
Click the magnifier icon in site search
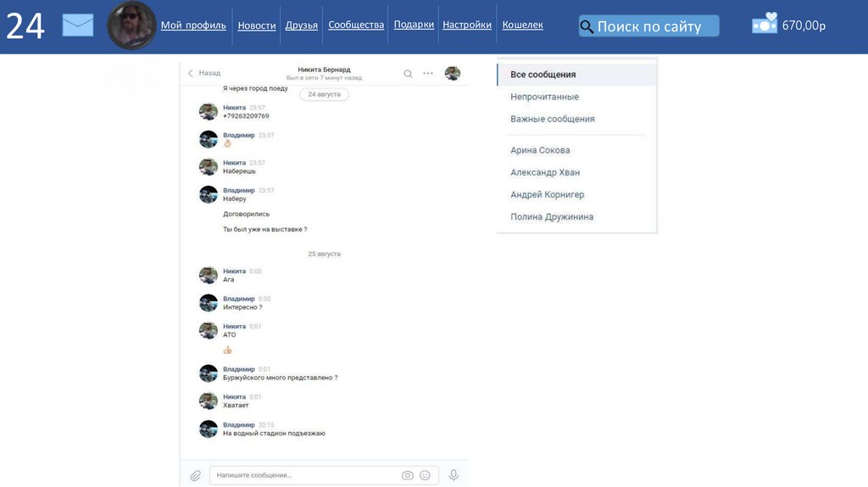pyautogui.click(x=587, y=26)
